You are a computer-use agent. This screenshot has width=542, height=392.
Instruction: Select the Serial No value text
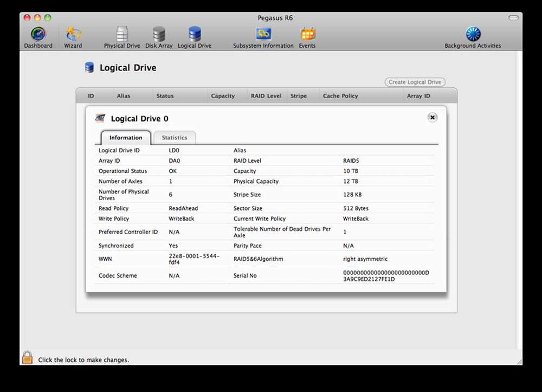tap(386, 275)
